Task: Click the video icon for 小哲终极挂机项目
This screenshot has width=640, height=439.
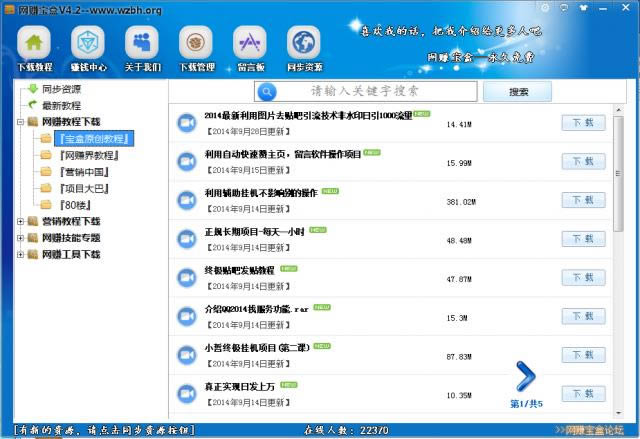Action: [187, 355]
